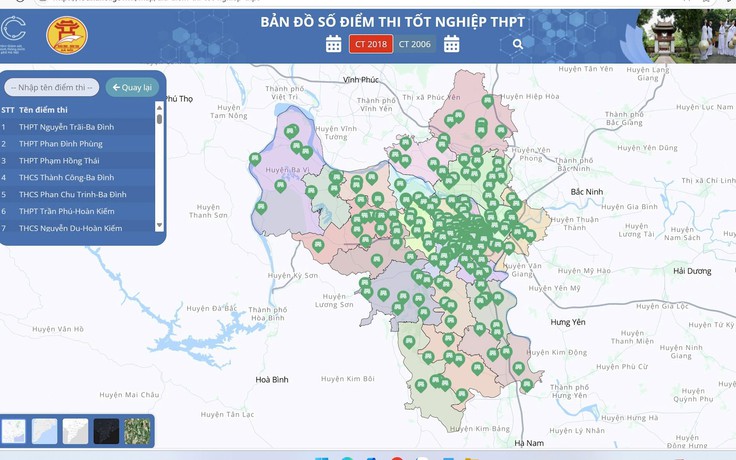Select row 'THCS Thành Công-Ba Đình'
The width and height of the screenshot is (736, 460).
(x=77, y=177)
